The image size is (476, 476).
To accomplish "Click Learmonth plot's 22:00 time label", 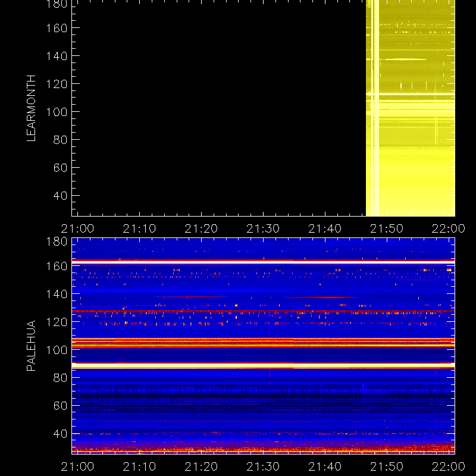I will click(449, 228).
